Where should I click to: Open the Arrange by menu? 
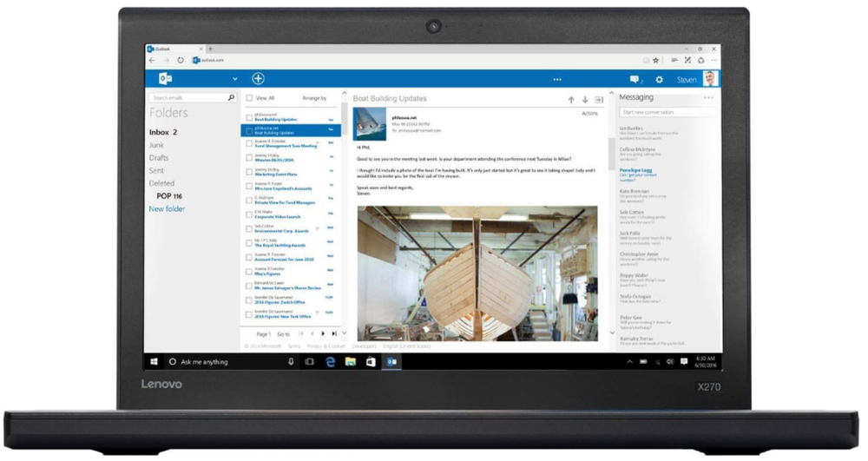(314, 98)
